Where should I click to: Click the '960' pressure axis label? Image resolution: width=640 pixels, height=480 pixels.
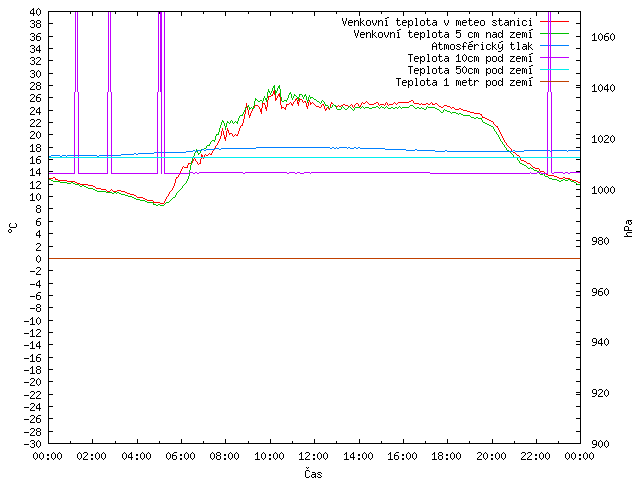pos(600,292)
